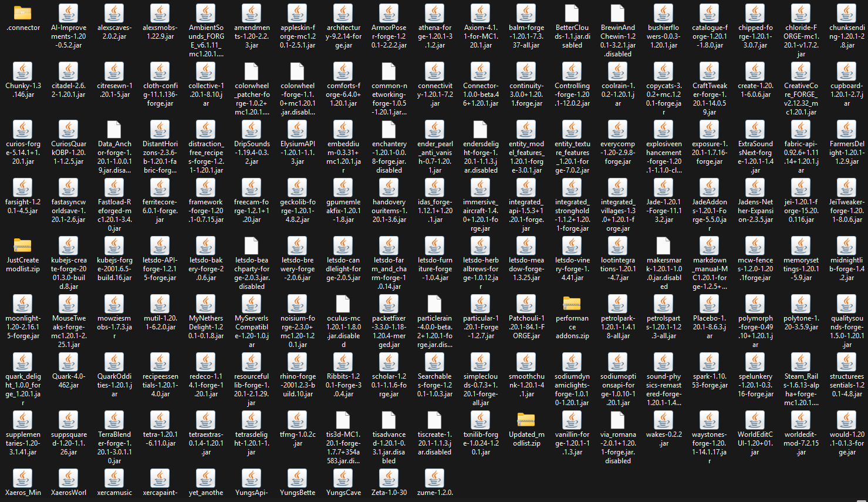The height and width of the screenshot is (502, 868).
Task: Click the colorwheel_patcher blank file icon
Action: (x=251, y=71)
